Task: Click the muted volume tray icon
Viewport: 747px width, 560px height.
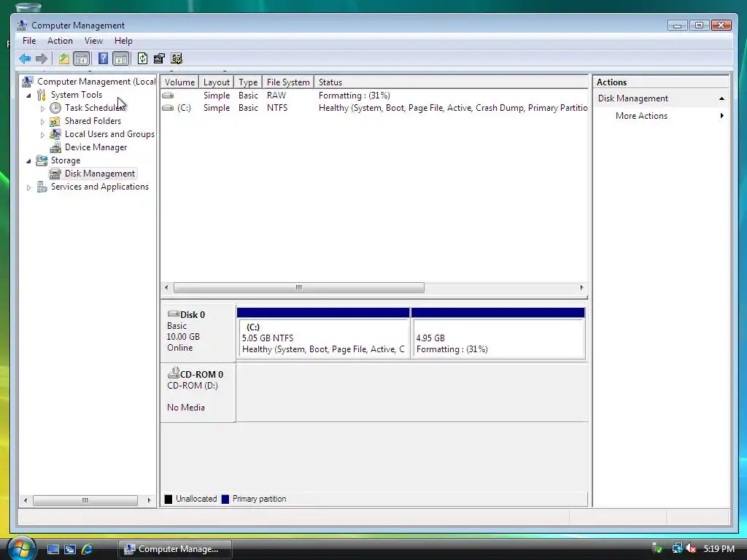Action: pyautogui.click(x=691, y=548)
